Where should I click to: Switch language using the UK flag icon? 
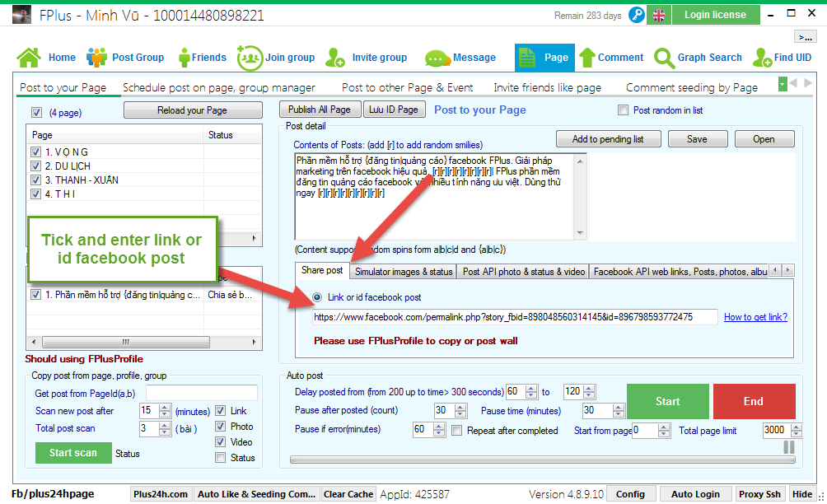click(659, 16)
